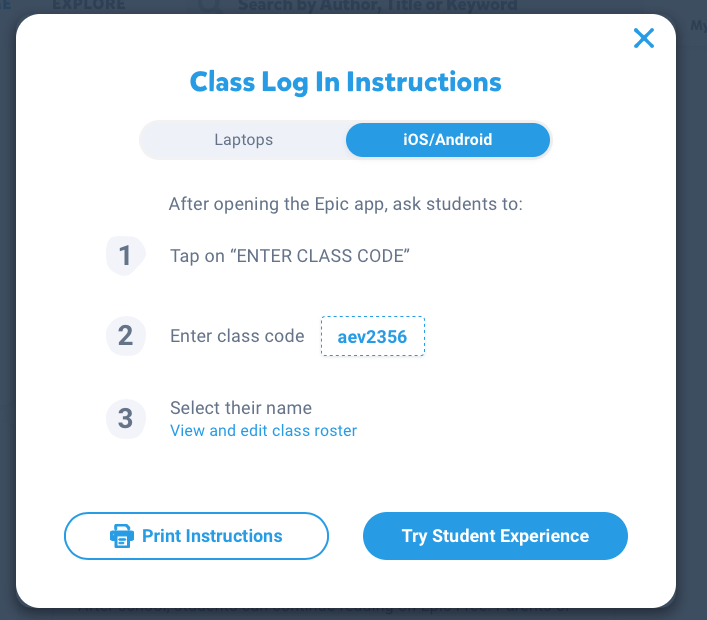Click the search magnifier icon at top
707x620 pixels.
(x=209, y=6)
